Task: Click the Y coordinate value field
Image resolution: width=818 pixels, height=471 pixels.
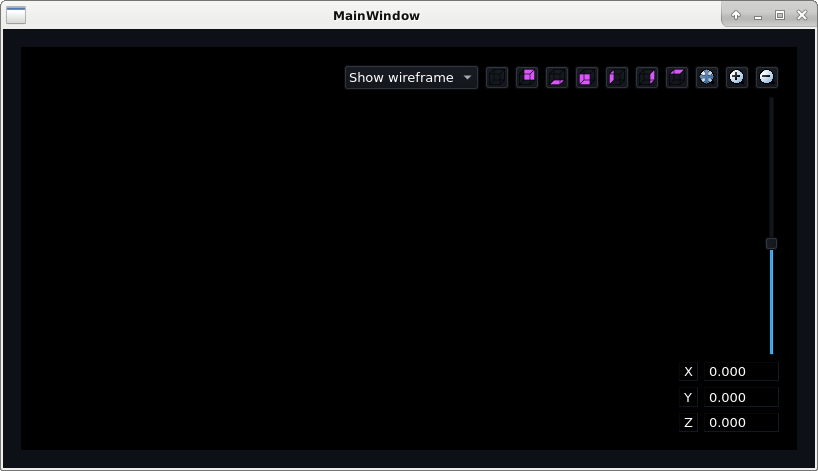Action: tap(741, 397)
